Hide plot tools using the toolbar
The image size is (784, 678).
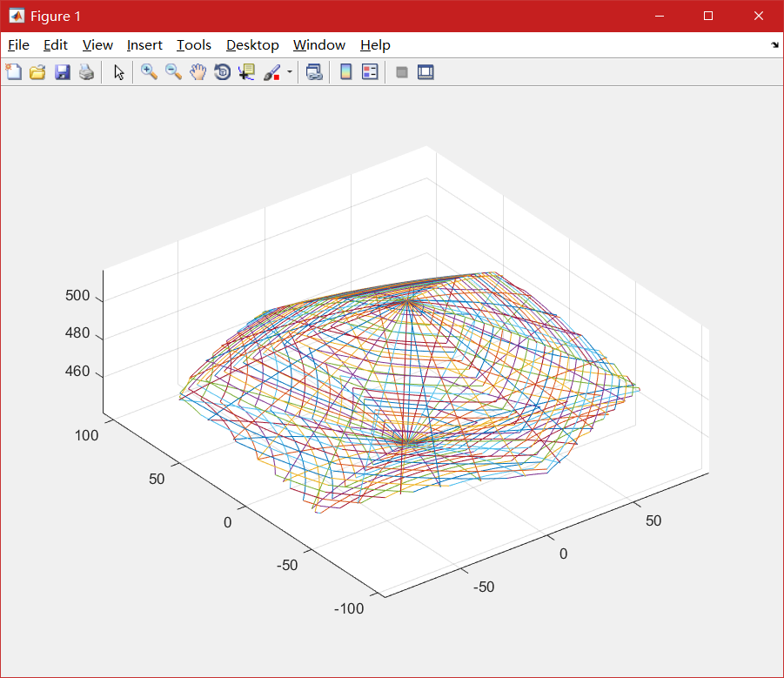coord(402,72)
